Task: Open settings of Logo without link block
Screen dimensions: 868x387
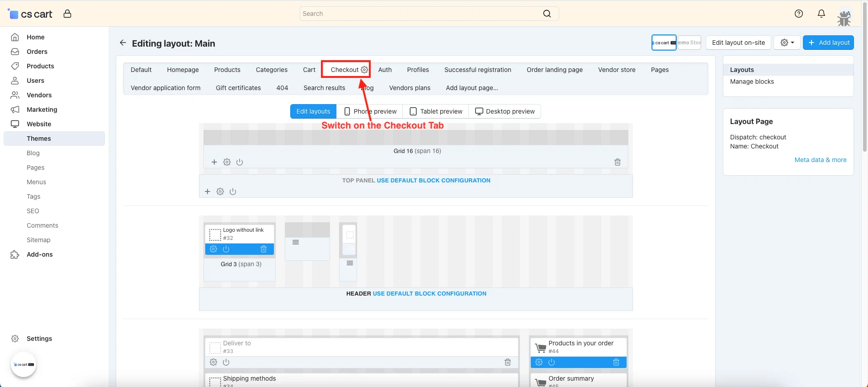Action: tap(213, 249)
